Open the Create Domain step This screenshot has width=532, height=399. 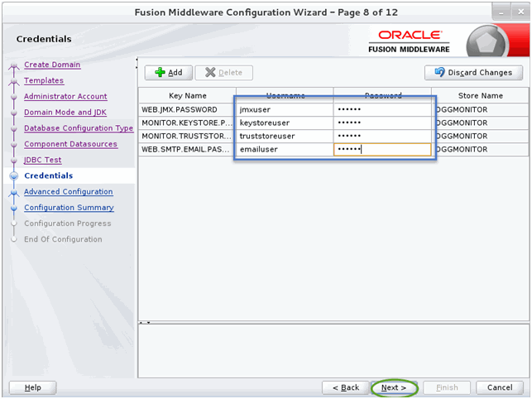point(52,65)
